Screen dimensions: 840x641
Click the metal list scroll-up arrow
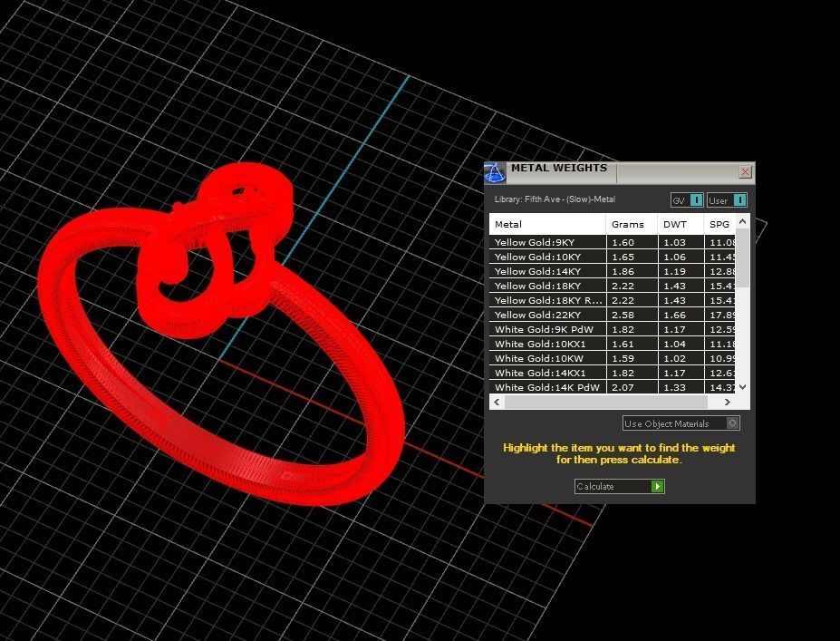742,221
